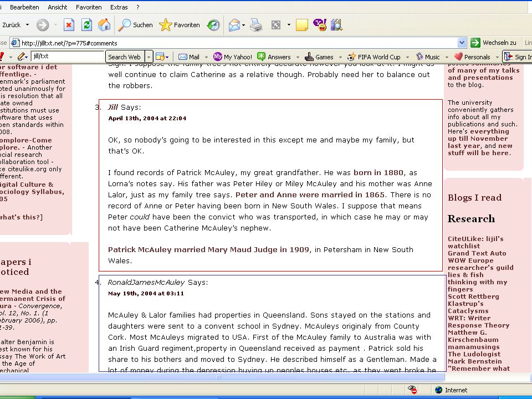Open the browsing History (Verlauf)
The height and width of the screenshot is (399, 532).
(213, 25)
